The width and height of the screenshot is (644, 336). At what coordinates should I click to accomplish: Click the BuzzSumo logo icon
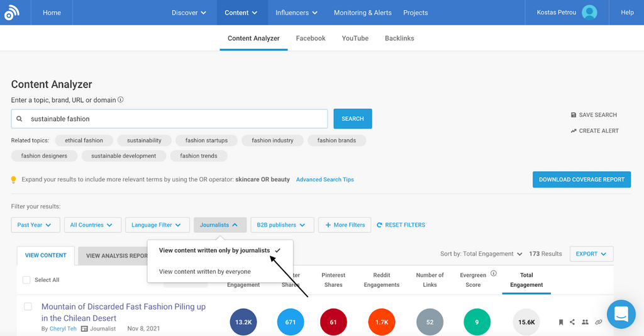pos(12,13)
